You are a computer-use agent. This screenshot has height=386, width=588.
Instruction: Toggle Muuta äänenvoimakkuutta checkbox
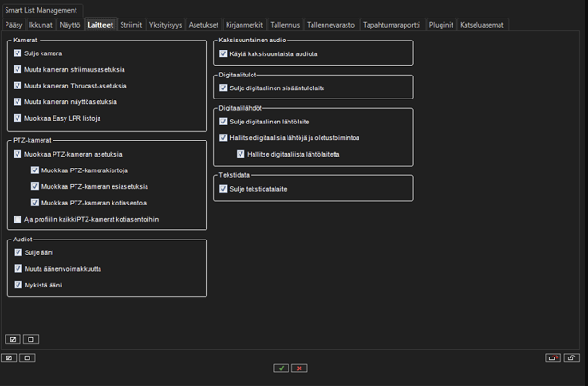18,269
